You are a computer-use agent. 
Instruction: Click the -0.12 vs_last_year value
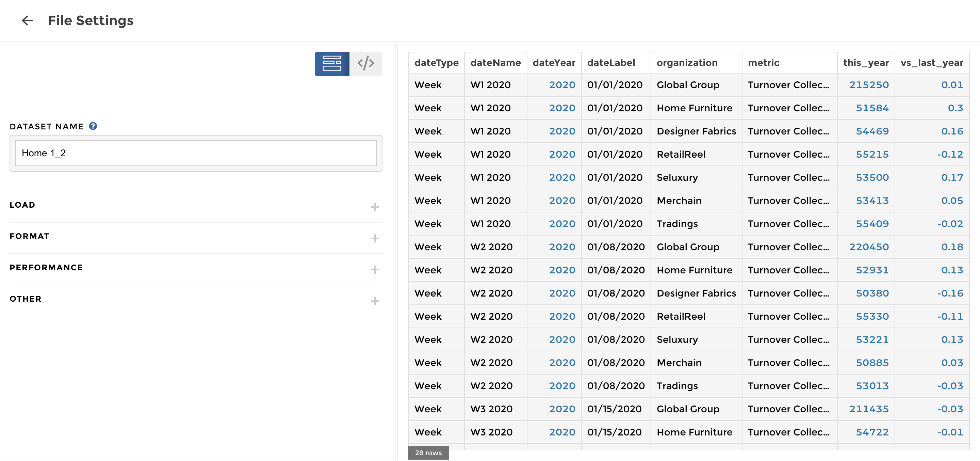[950, 155]
